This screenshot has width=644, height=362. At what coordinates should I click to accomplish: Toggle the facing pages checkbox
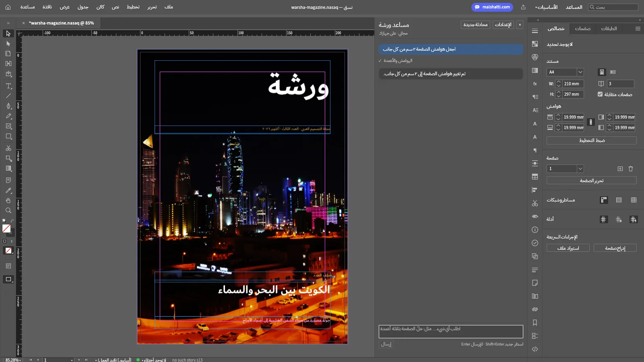600,94
